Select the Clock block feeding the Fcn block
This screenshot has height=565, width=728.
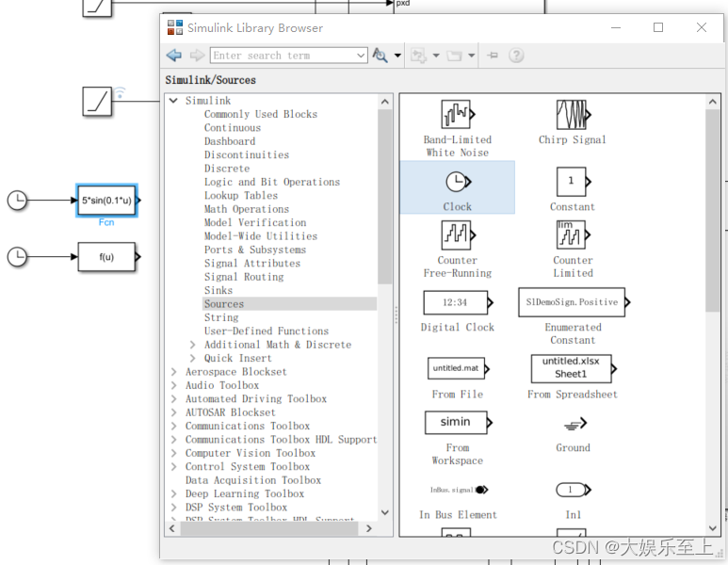pos(17,200)
